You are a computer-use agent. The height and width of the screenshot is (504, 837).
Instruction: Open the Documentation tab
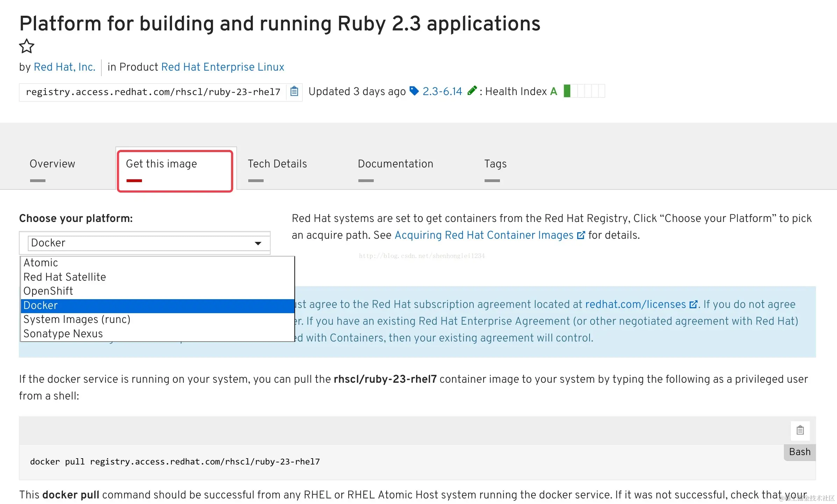pyautogui.click(x=395, y=164)
